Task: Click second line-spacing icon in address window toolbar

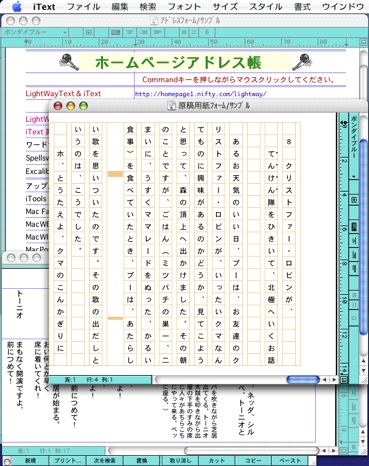Action: click(x=194, y=32)
